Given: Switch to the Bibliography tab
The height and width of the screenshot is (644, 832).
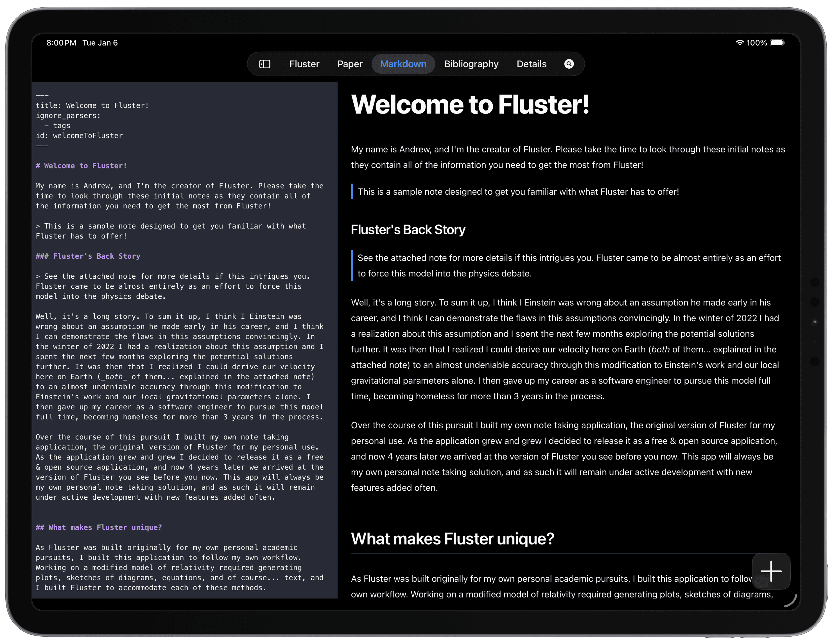Looking at the screenshot, I should (471, 64).
